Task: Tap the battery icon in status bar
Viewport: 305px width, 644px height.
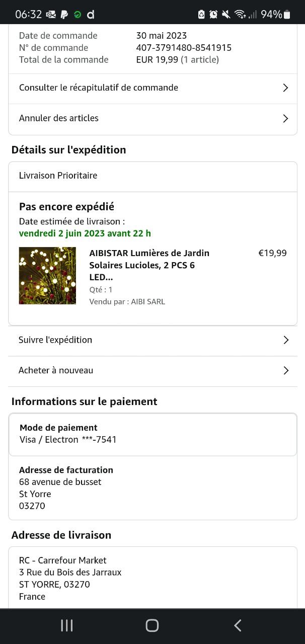Action: coord(287,15)
